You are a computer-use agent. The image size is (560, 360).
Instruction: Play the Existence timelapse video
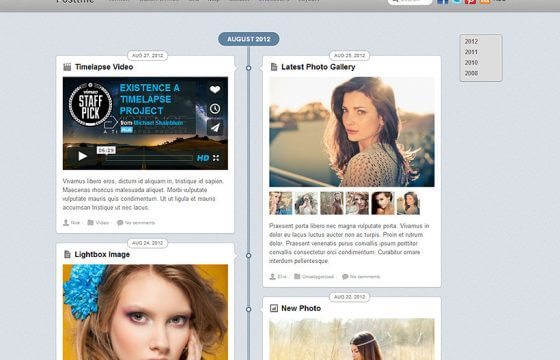82,156
